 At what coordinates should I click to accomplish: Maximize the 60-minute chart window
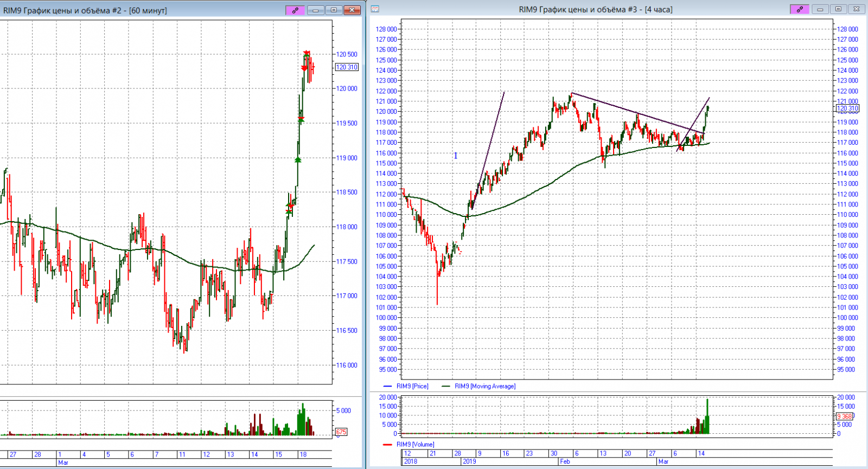(334, 10)
